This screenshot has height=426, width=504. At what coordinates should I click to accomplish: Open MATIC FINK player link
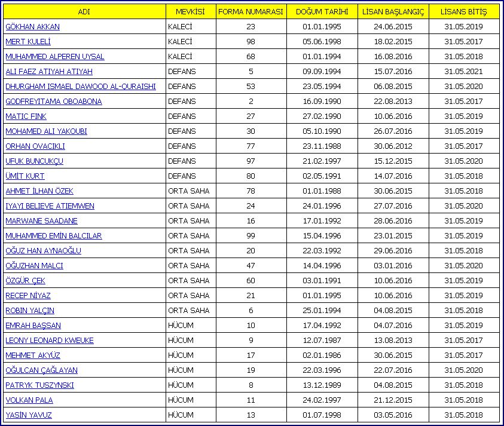pos(26,117)
